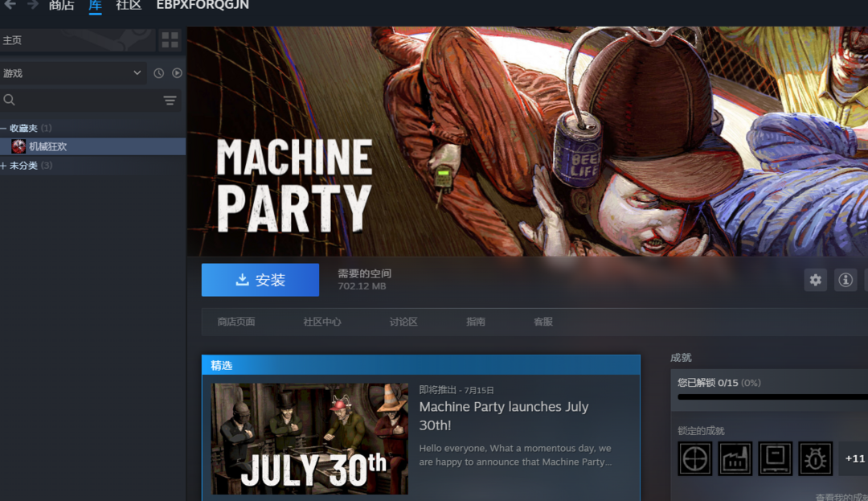Click the blue 安装 install button
This screenshot has height=501, width=868.
coord(260,280)
